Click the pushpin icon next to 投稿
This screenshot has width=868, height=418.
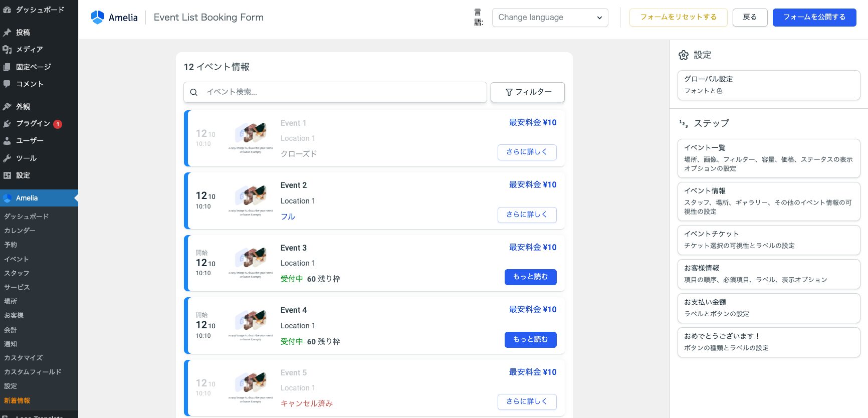[x=7, y=33]
